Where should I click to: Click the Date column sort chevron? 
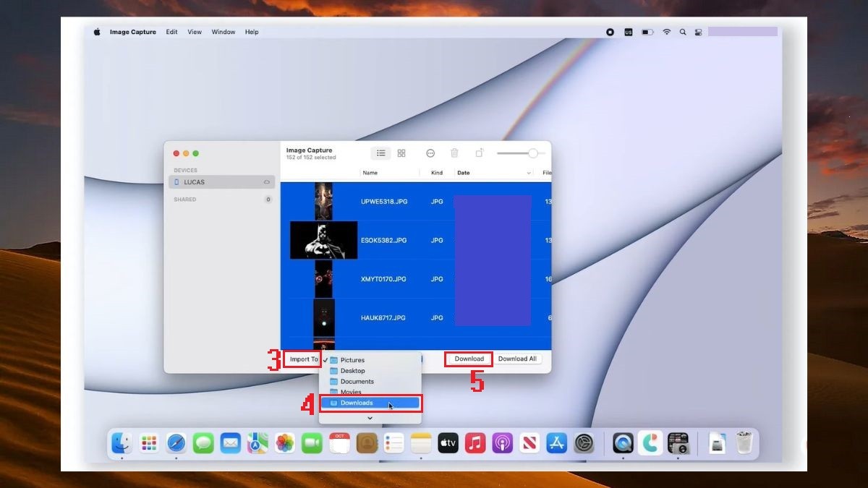[529, 174]
